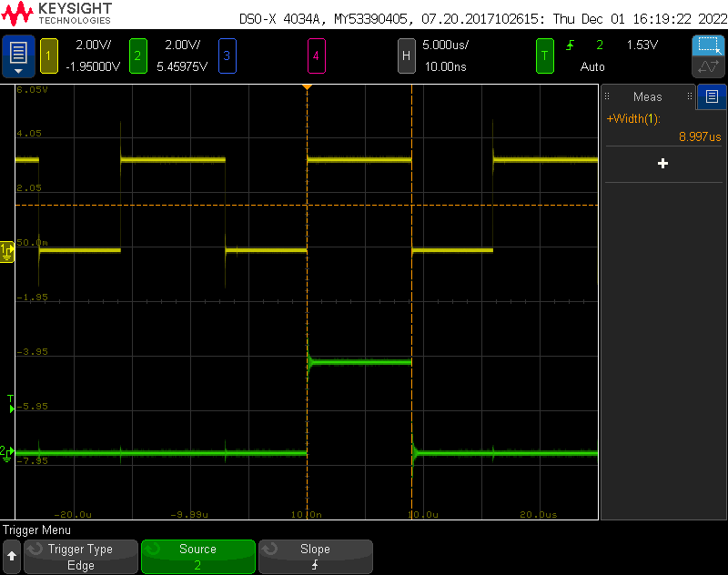Click the rising edge trigger slope icon

tap(569, 44)
